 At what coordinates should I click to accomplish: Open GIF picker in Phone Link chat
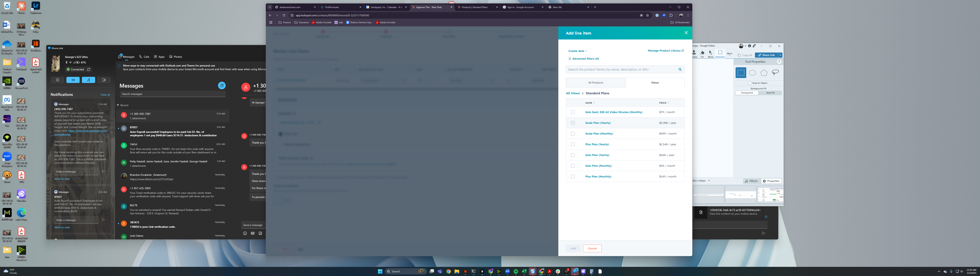pyautogui.click(x=253, y=233)
